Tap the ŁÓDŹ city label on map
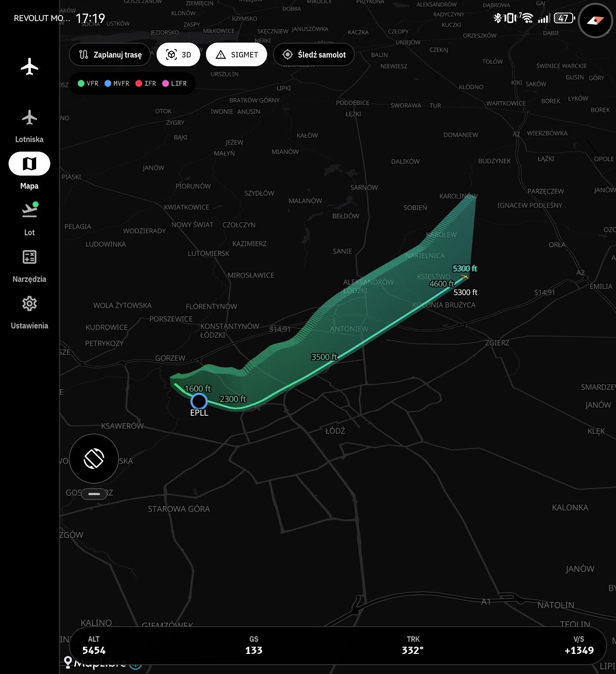This screenshot has width=616, height=674. point(335,430)
